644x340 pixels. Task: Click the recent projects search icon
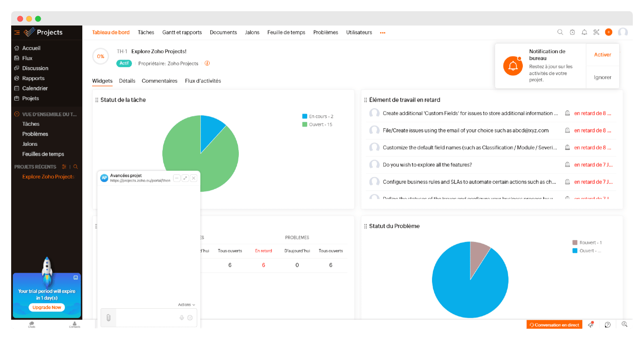coord(76,167)
